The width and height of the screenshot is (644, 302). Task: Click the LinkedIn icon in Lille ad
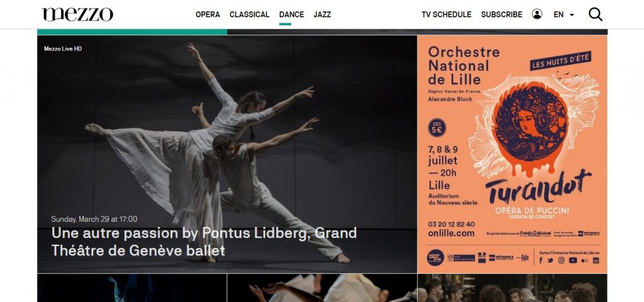[596, 260]
